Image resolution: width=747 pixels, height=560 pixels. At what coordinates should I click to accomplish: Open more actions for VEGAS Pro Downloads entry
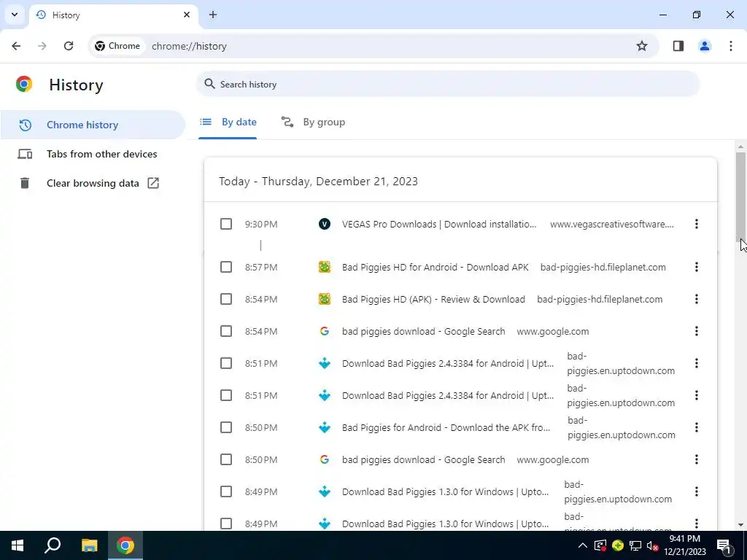(697, 224)
